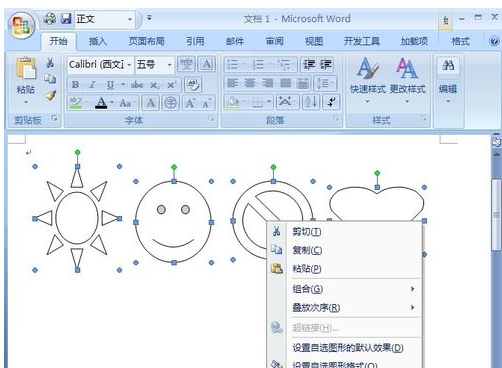502x368 pixels.
Task: Toggle strikethrough abc formatting
Action: click(137, 85)
